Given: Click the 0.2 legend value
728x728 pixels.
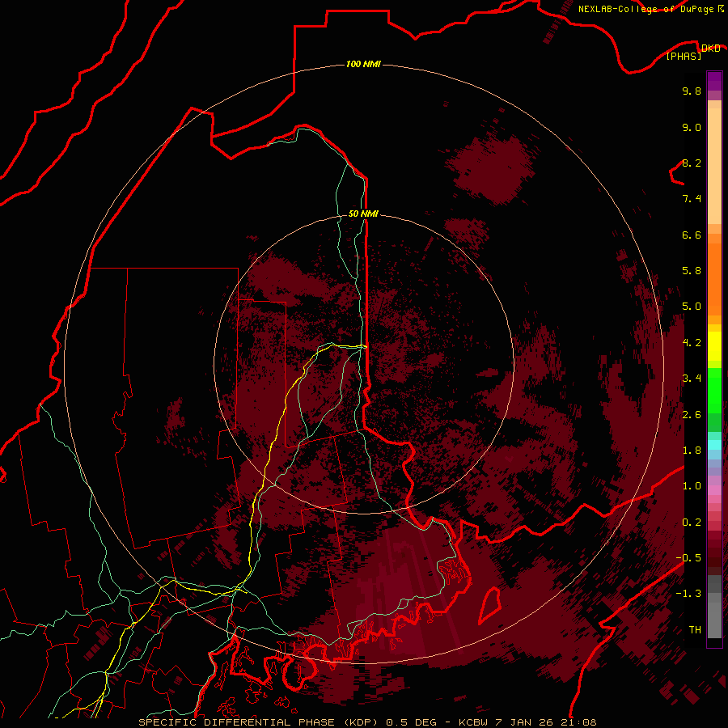Looking at the screenshot, I should (692, 523).
